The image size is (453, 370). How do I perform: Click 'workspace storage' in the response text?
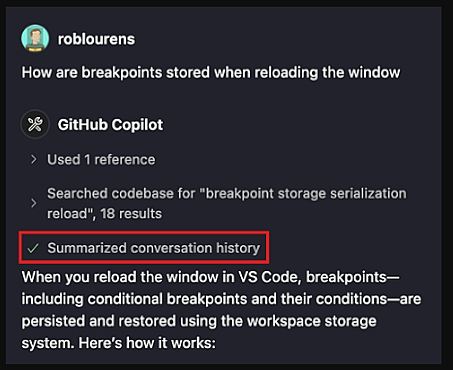[312, 321]
